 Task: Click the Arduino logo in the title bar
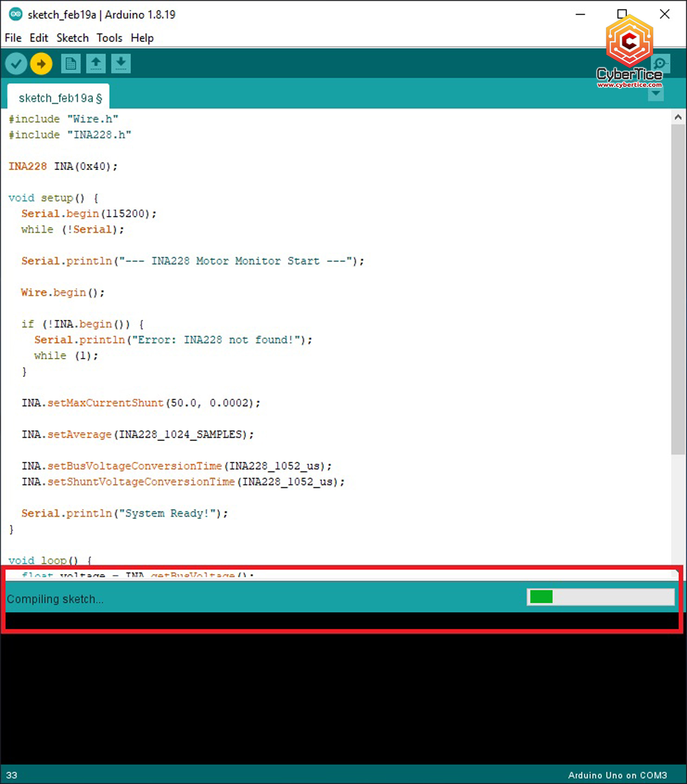point(16,14)
